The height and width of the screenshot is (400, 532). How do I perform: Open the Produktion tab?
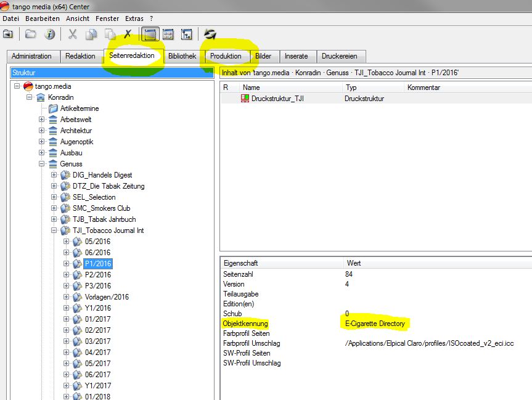pos(226,56)
